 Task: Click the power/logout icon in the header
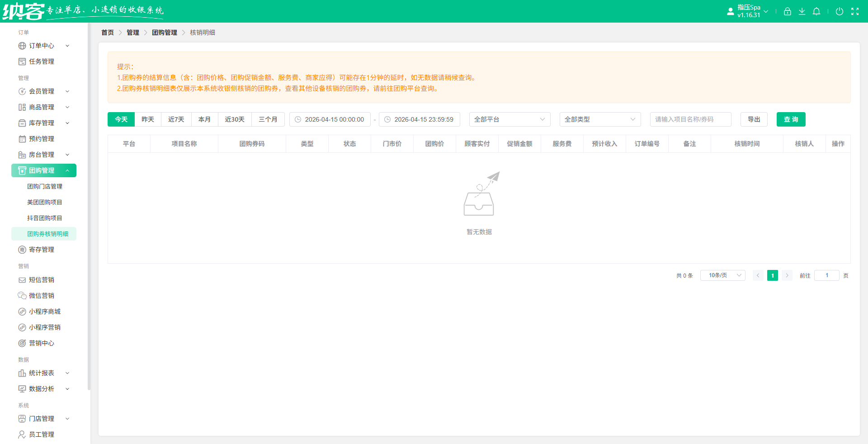click(840, 11)
